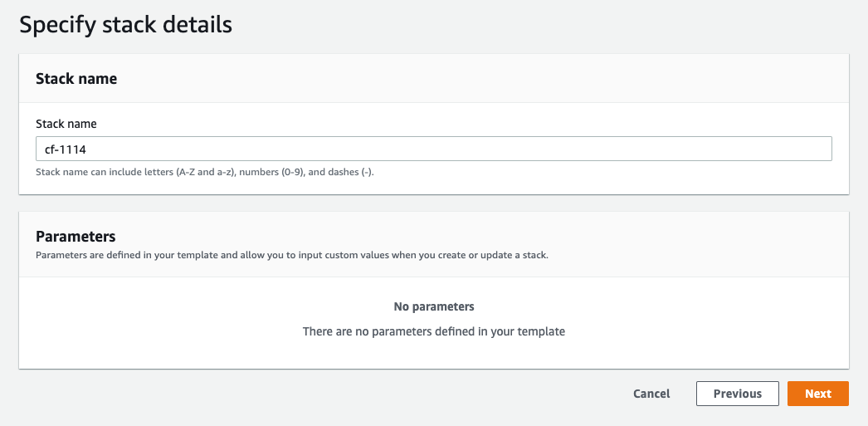Click the Parameters panel header area

pyautogui.click(x=433, y=244)
